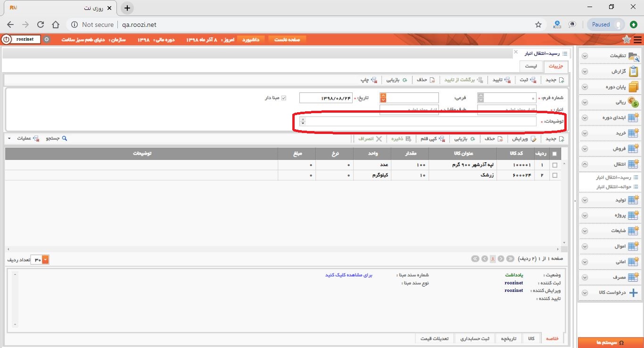Viewport: 644px width, 348px height.
Task: Click the ثبت toolbar button
Action: pos(527,80)
